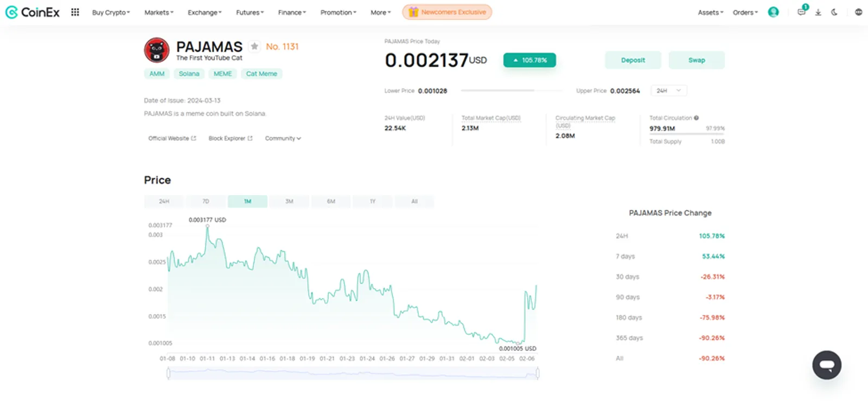
Task: Click the No. 1131 rank label
Action: pyautogui.click(x=282, y=47)
